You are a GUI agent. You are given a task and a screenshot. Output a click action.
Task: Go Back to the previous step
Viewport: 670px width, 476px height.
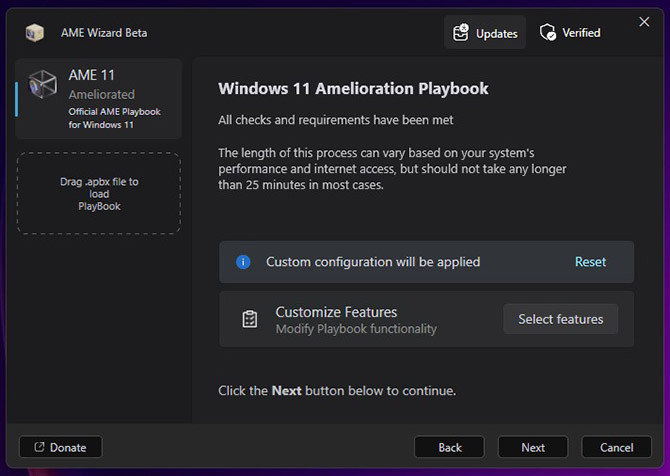click(449, 447)
